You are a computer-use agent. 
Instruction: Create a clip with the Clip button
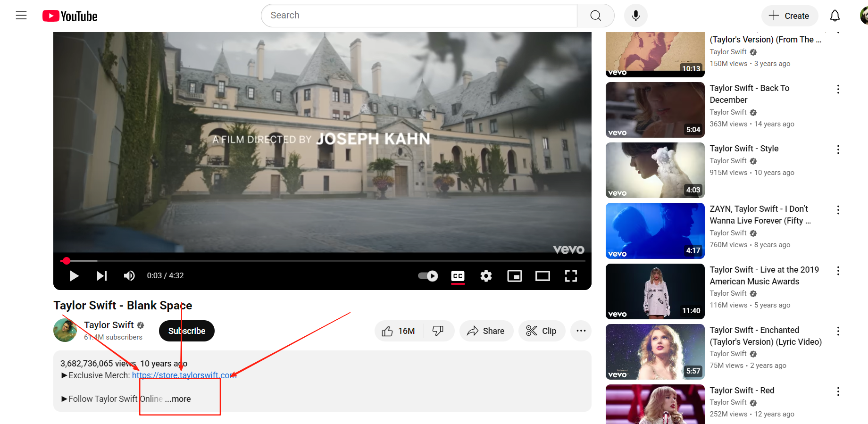[x=542, y=331]
